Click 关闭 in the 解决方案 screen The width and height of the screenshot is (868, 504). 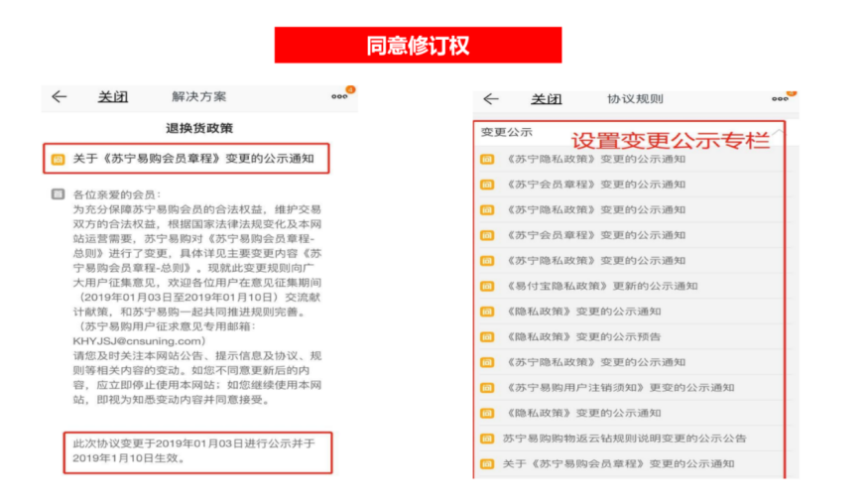point(113,96)
